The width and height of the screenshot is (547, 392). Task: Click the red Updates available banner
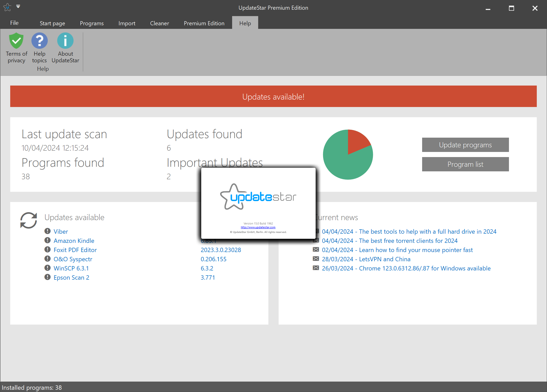point(273,97)
